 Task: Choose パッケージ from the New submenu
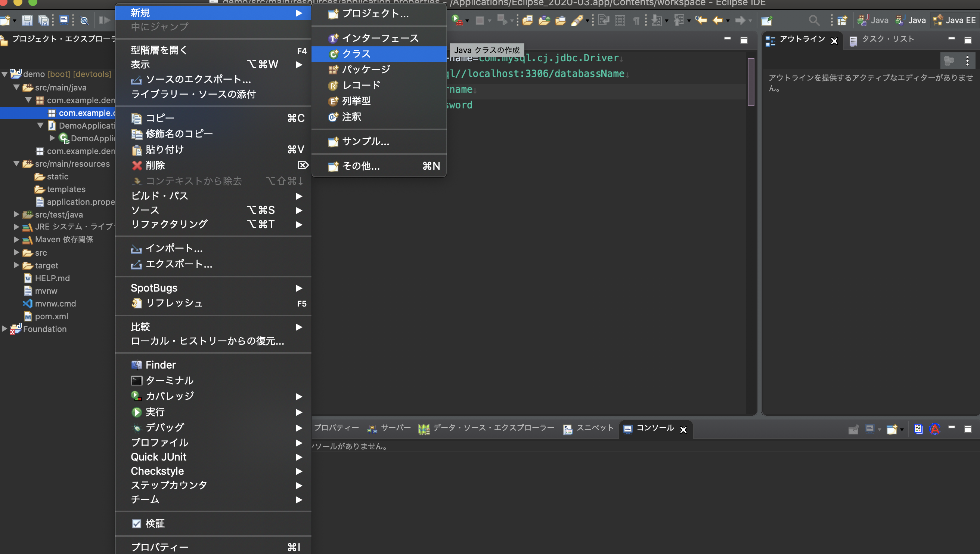(366, 70)
